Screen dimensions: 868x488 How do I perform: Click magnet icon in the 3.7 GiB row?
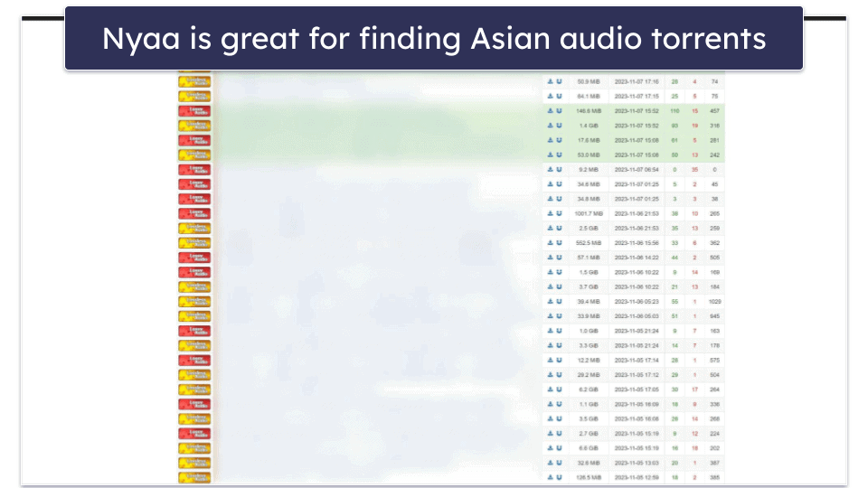click(x=559, y=287)
